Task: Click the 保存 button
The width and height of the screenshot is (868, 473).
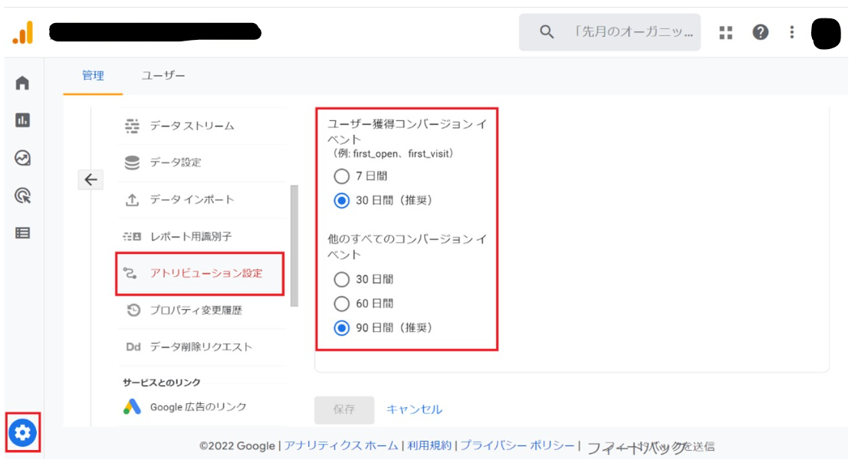Action: (x=344, y=409)
